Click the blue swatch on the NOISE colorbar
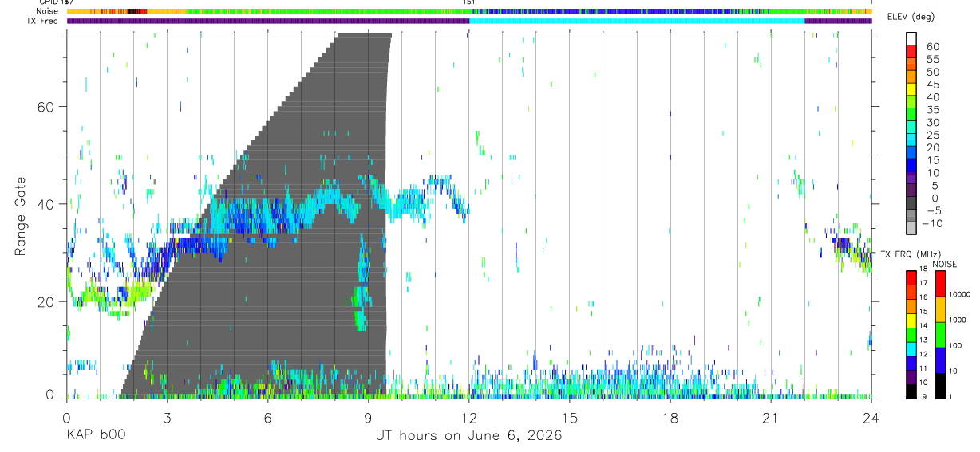Screen dimensions: 980x452 pos(941,360)
